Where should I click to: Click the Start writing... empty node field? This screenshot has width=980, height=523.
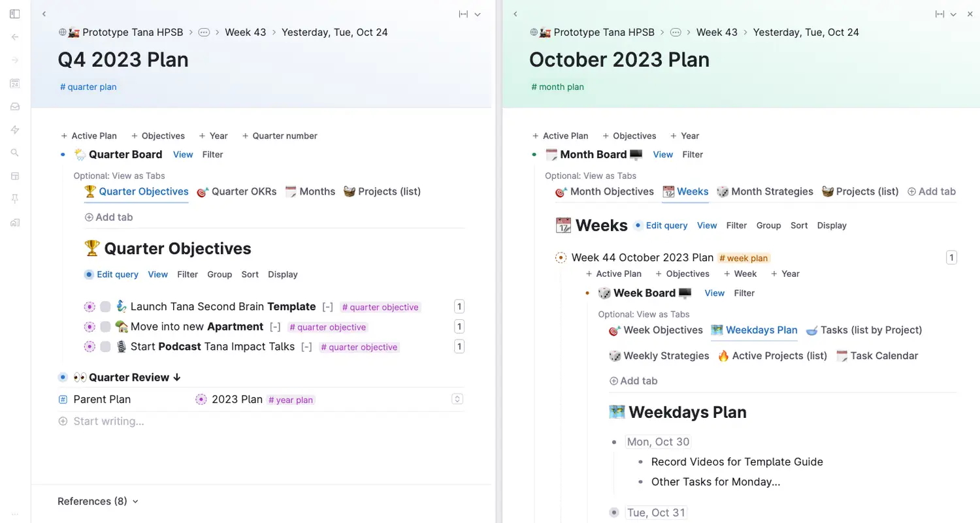pyautogui.click(x=108, y=422)
